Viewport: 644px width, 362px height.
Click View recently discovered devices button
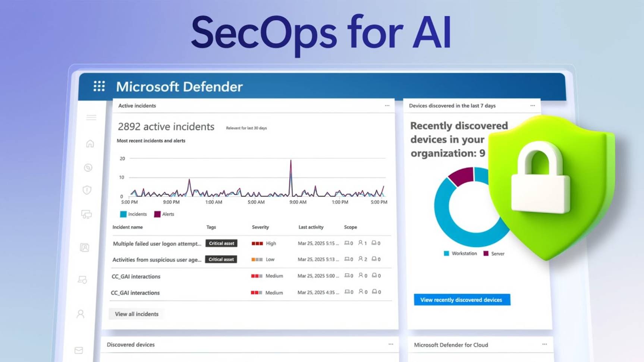(462, 300)
